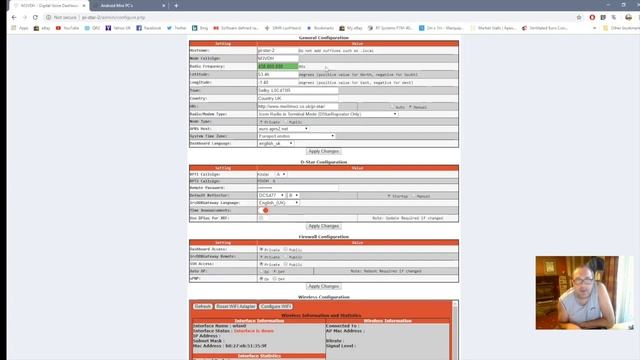Screen dimensions: 640x360
Task: Click the Town input field
Action: tap(298, 90)
